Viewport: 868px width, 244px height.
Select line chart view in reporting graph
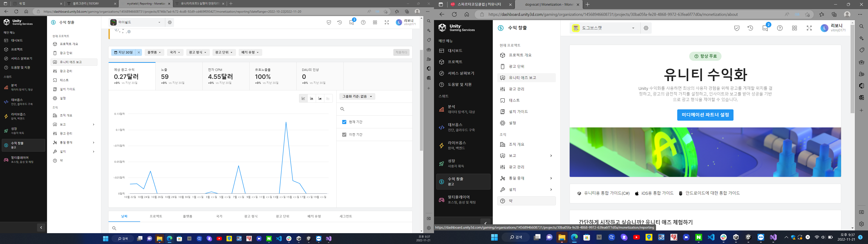[x=303, y=99]
